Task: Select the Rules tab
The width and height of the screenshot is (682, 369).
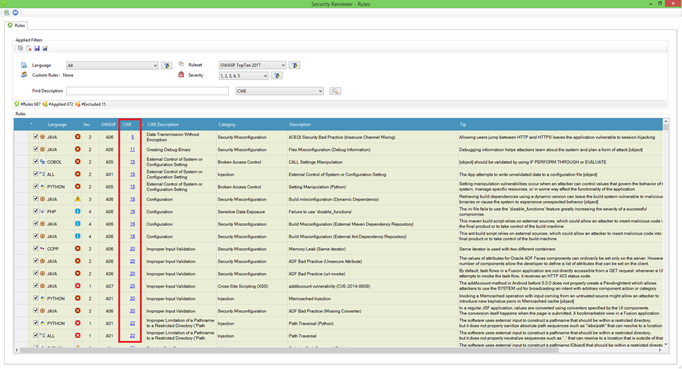Action: coord(17,25)
